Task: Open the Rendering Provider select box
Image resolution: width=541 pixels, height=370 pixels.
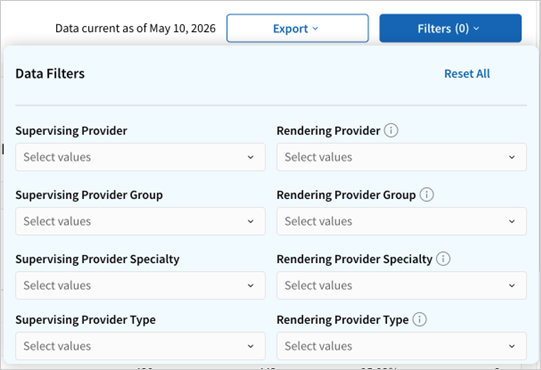Action: (401, 157)
